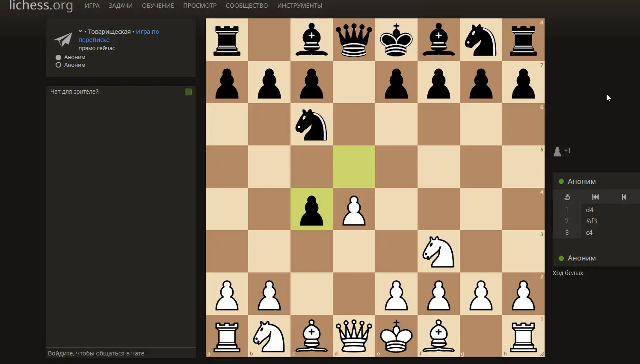Select the white queen on d1
Image resolution: width=640 pixels, height=364 pixels.
click(354, 336)
